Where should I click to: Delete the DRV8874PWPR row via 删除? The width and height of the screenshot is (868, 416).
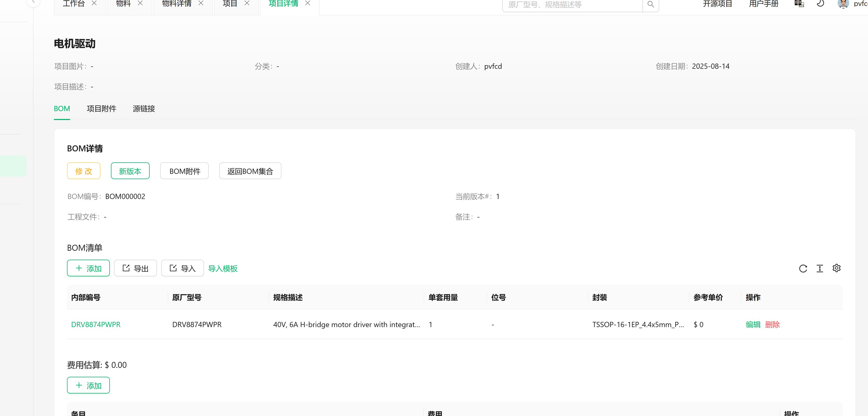pyautogui.click(x=772, y=325)
